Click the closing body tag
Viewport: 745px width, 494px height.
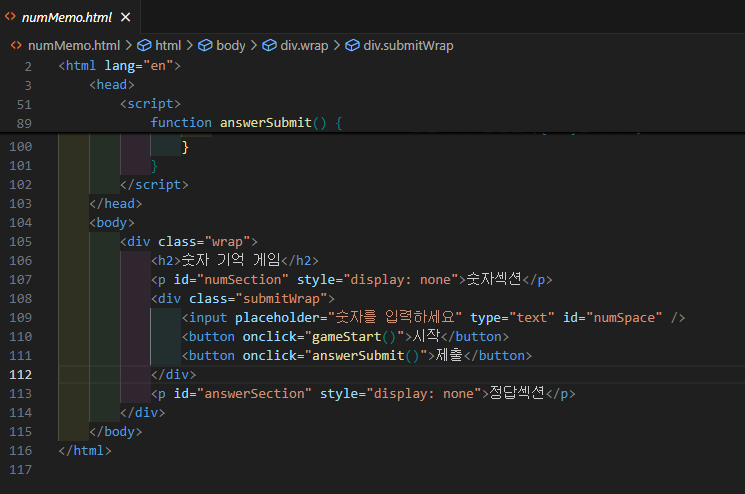click(115, 432)
